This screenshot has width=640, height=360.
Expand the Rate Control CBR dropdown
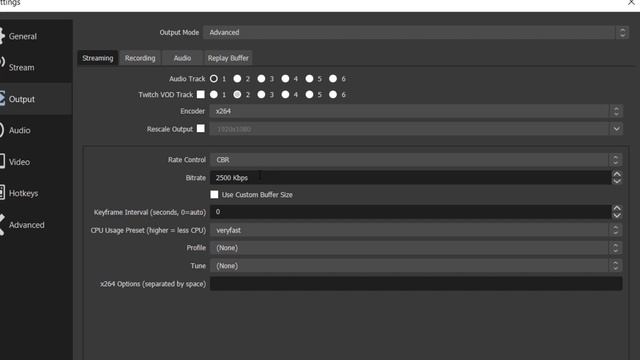pyautogui.click(x=416, y=160)
